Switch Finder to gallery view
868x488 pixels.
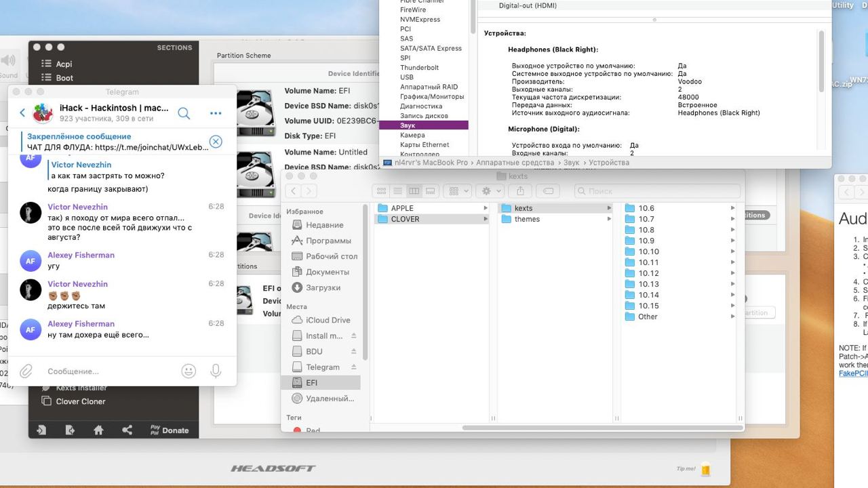click(430, 191)
